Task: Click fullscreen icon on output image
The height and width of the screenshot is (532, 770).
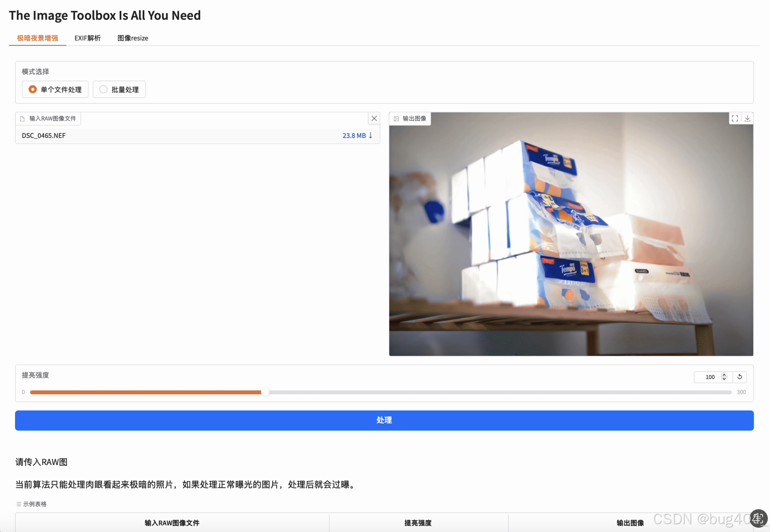Action: [735, 118]
